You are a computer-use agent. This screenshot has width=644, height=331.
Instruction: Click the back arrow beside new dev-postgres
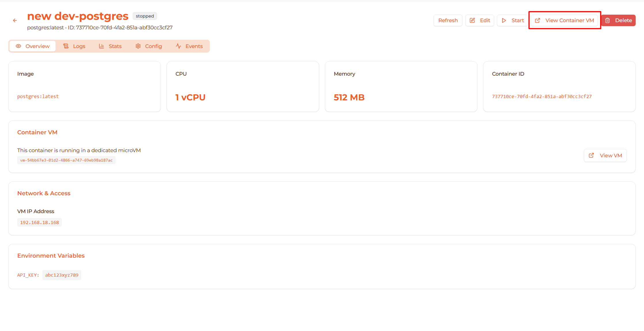[15, 20]
